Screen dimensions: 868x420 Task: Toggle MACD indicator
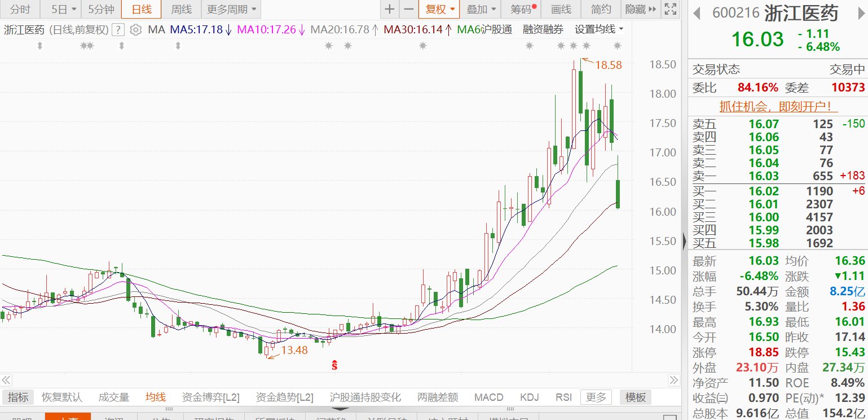pos(488,397)
